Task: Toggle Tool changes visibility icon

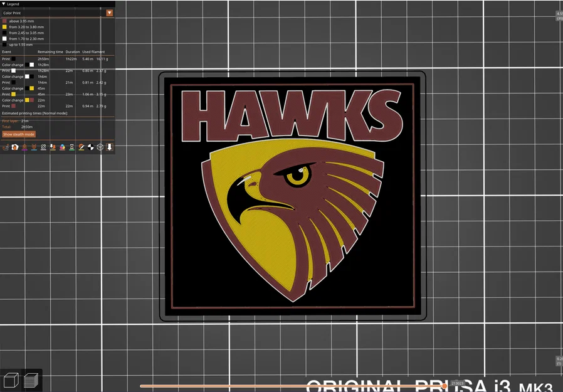Action: click(x=53, y=147)
